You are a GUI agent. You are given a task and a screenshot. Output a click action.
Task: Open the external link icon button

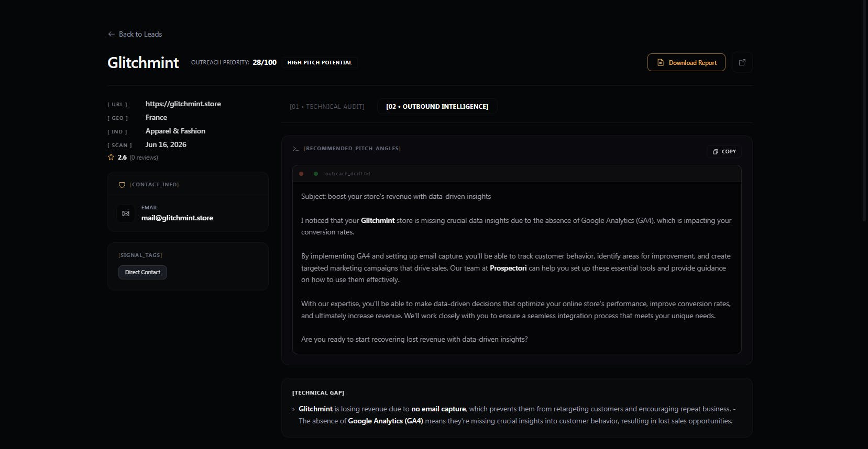(742, 62)
